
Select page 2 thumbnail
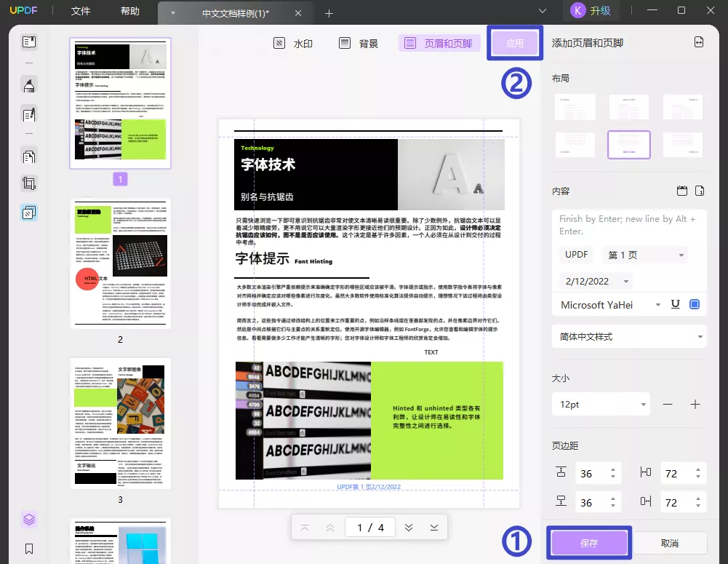[x=120, y=263]
